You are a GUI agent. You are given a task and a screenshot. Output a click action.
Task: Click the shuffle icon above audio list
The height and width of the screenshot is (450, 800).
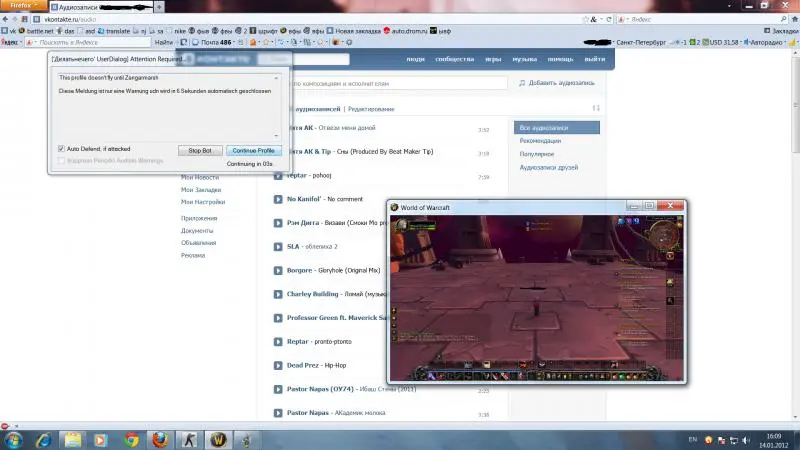pyautogui.click(x=596, y=108)
